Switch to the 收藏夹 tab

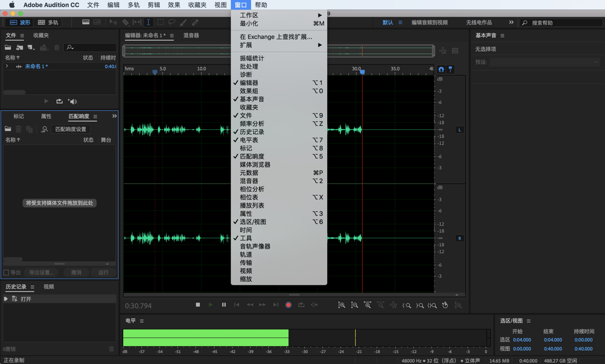point(41,36)
